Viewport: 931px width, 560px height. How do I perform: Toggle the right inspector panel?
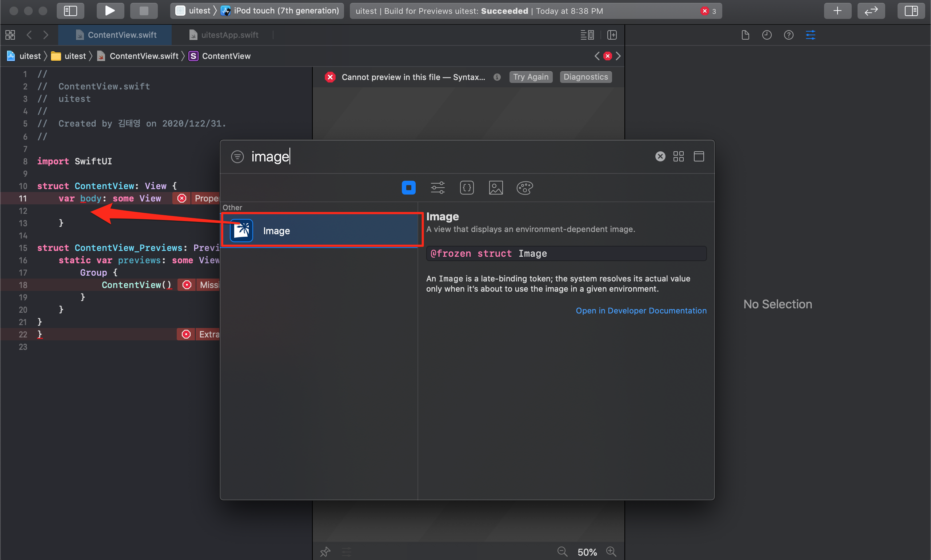point(911,11)
